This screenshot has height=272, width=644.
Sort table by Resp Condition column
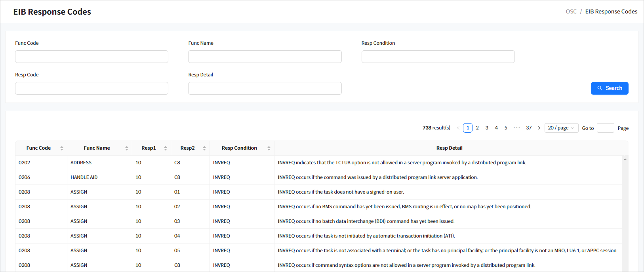pos(269,148)
